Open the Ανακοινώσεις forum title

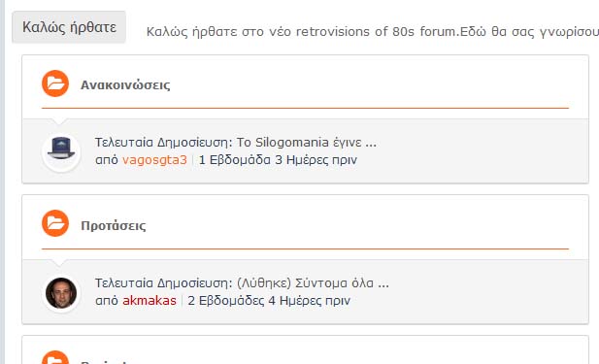125,84
